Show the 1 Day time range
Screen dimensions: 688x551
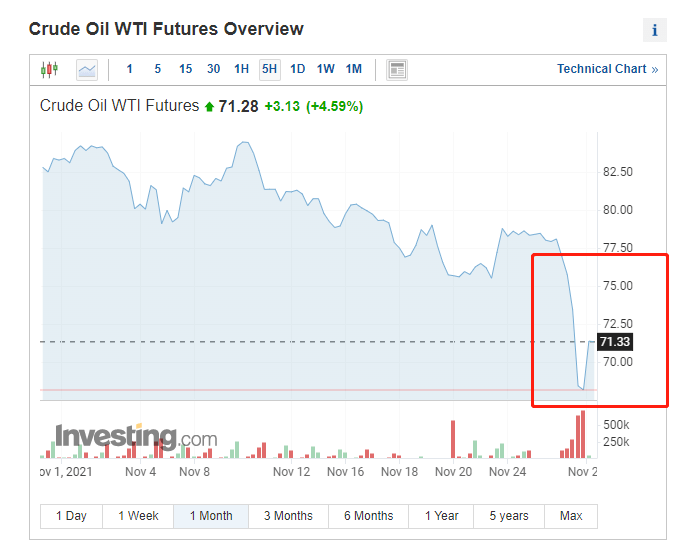point(72,516)
